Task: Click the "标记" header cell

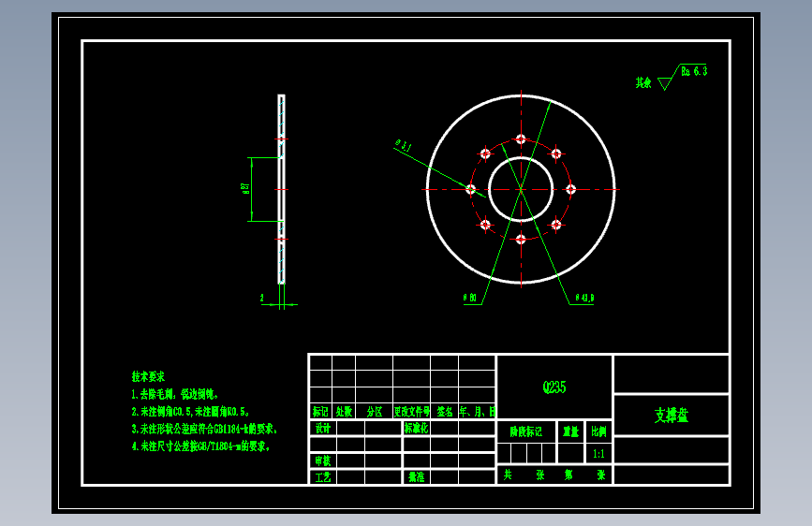Action: [320, 412]
